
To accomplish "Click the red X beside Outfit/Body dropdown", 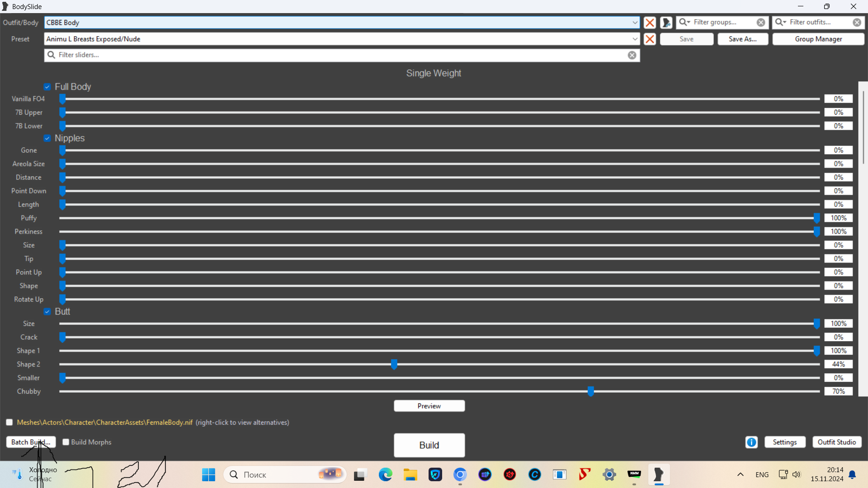I will 650,23.
